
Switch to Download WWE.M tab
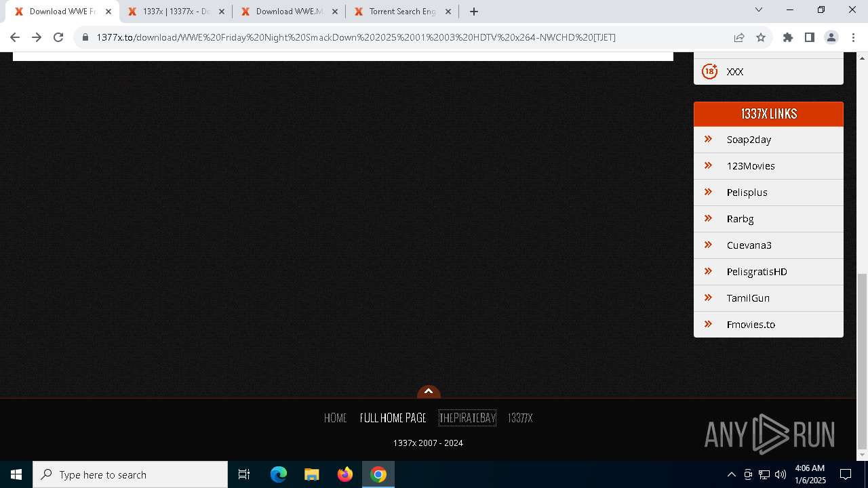pyautogui.click(x=289, y=12)
